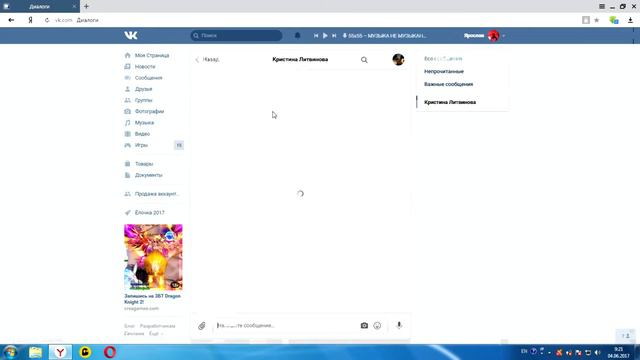Click the scroll-to-top widget bottom right
Image resolution: width=640 pixels, height=360 pixels.
point(626,336)
